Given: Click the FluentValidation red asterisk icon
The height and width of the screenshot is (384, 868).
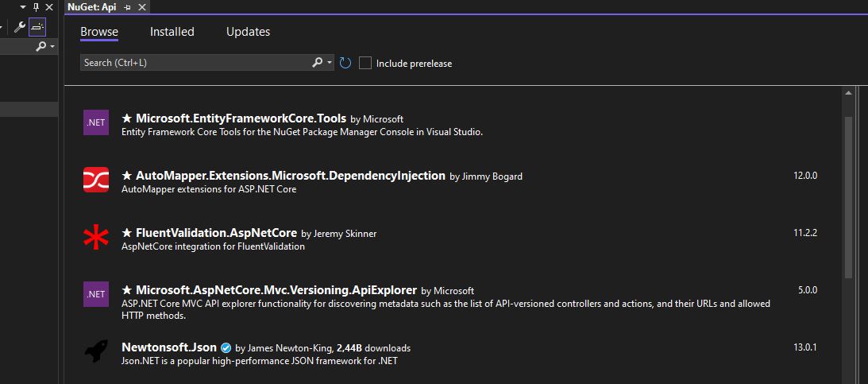Looking at the screenshot, I should click(x=96, y=237).
